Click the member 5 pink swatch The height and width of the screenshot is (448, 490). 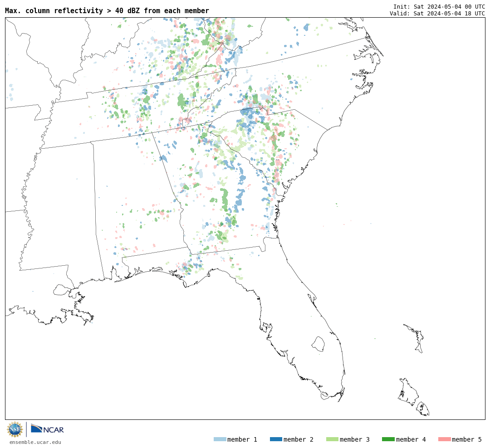click(444, 439)
